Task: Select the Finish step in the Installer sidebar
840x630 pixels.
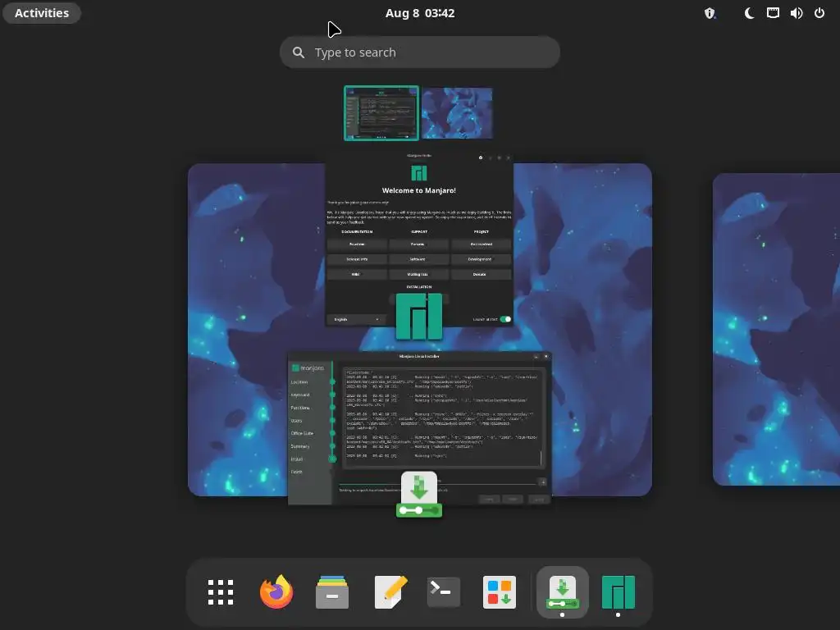Action: (x=297, y=472)
